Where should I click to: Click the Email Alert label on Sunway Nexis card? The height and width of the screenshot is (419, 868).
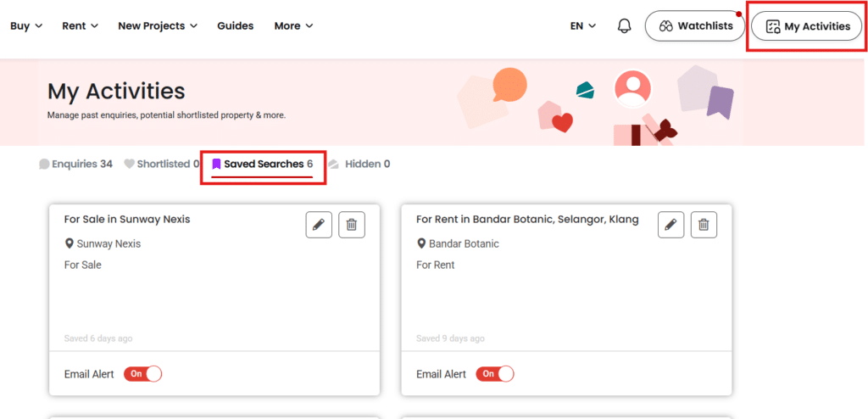click(x=89, y=375)
